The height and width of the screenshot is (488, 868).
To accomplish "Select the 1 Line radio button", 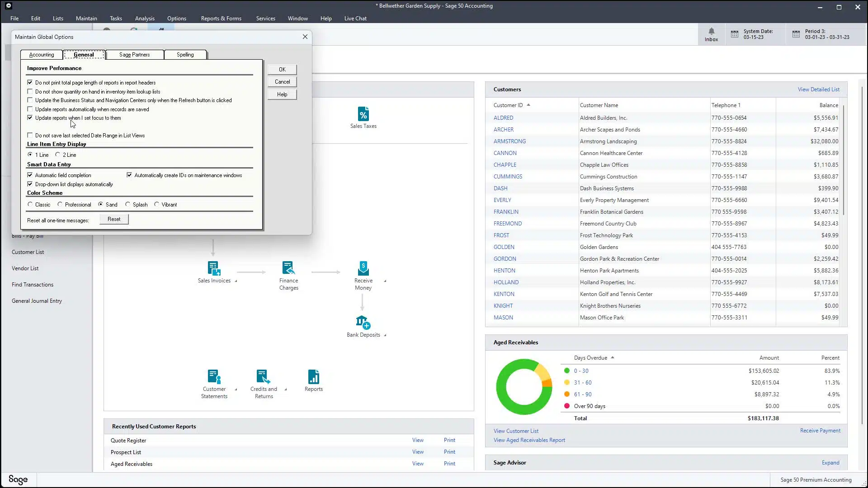I will (30, 155).
